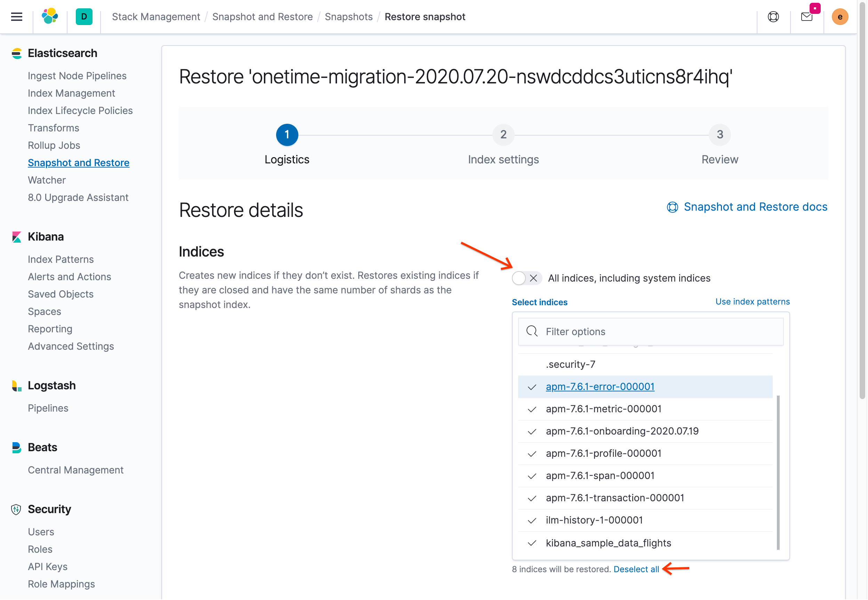This screenshot has width=868, height=600.
Task: Click Deselect all link
Action: [x=636, y=568]
